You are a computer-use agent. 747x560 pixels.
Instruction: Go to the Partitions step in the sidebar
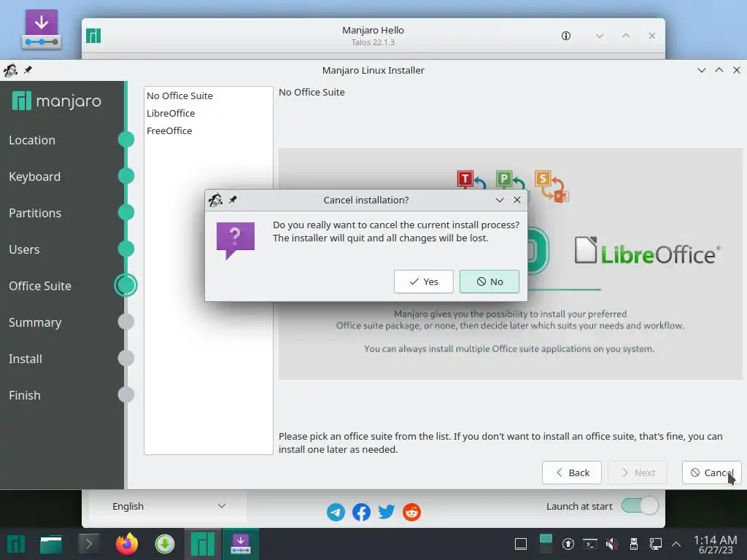click(35, 213)
